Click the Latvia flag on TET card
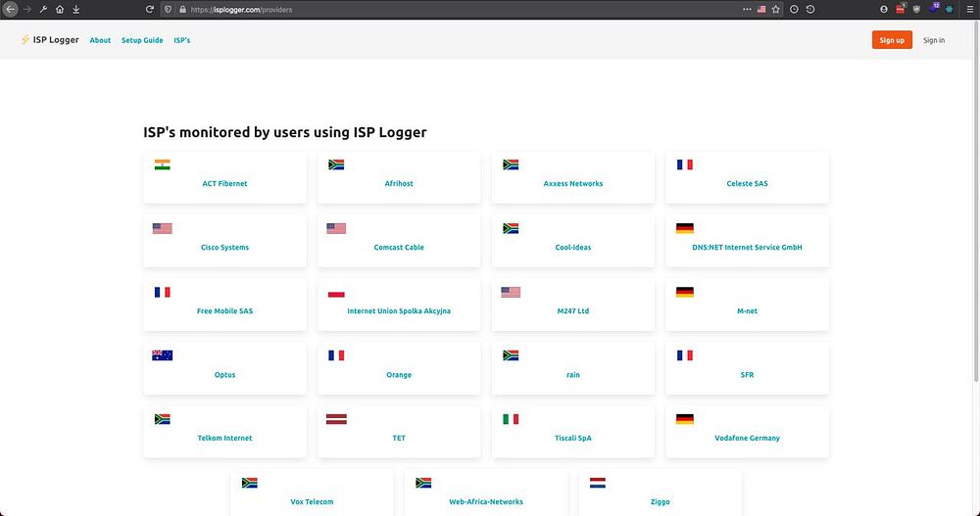Screen dimensions: 980x516 [x=336, y=419]
